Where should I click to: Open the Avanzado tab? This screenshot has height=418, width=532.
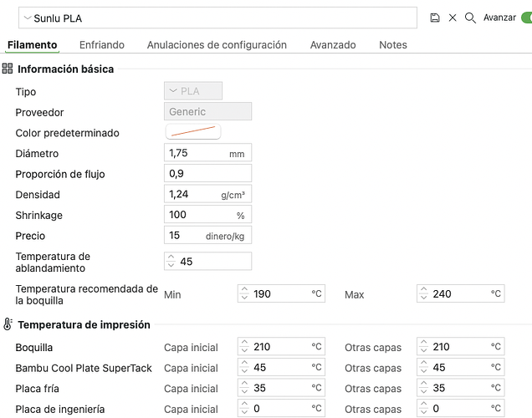(x=333, y=45)
